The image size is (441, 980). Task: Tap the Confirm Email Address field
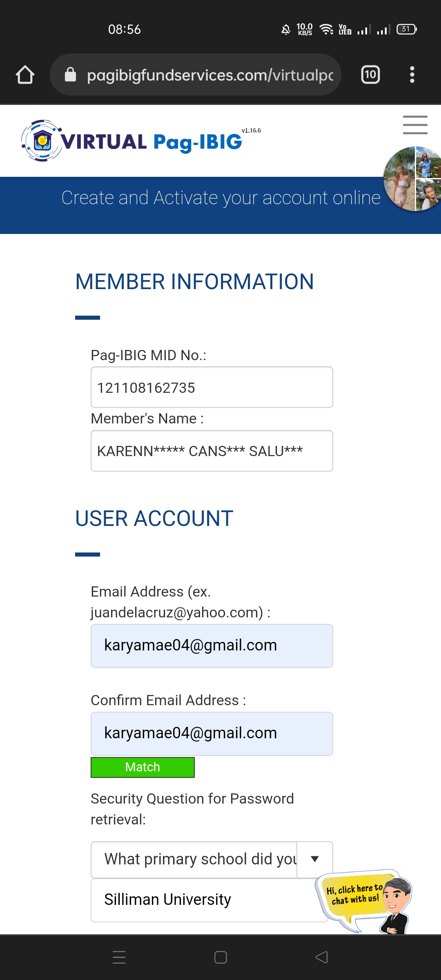point(212,733)
